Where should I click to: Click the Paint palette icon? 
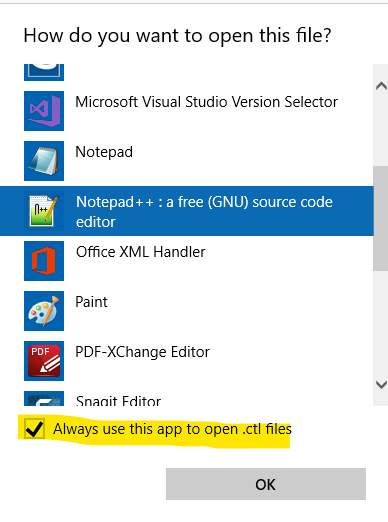pos(44,311)
